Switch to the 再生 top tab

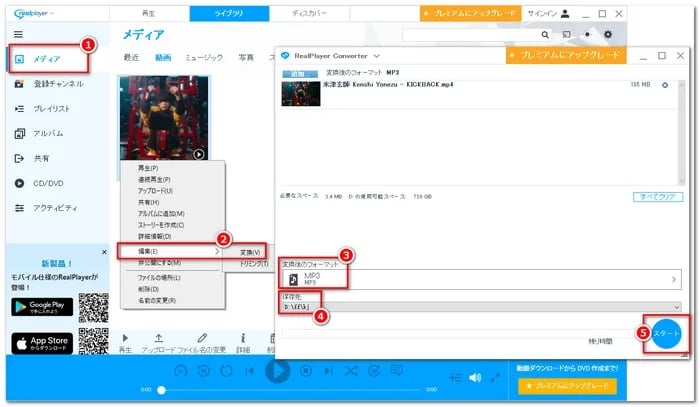tap(149, 13)
